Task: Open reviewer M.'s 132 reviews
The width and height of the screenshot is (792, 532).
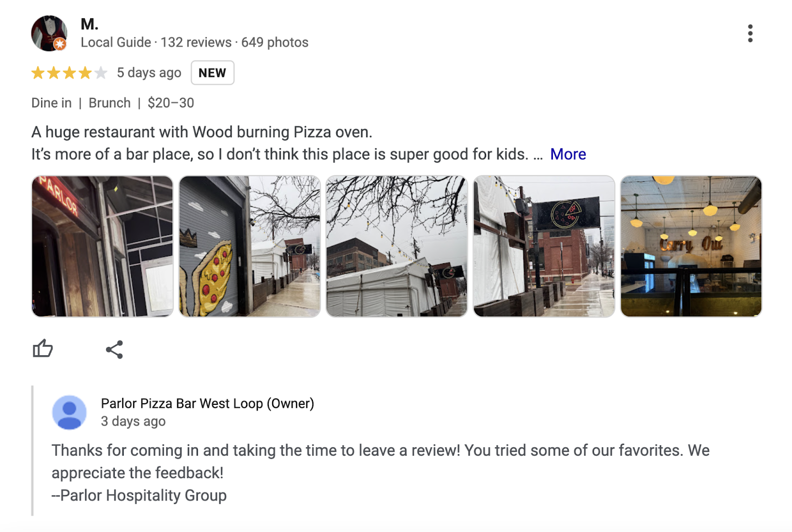Action: 196,42
